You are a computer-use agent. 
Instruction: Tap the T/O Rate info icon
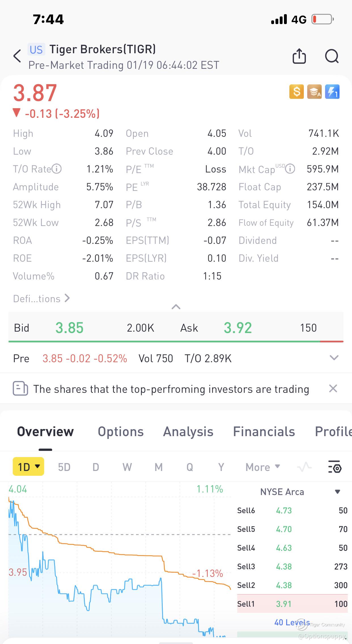click(x=57, y=169)
